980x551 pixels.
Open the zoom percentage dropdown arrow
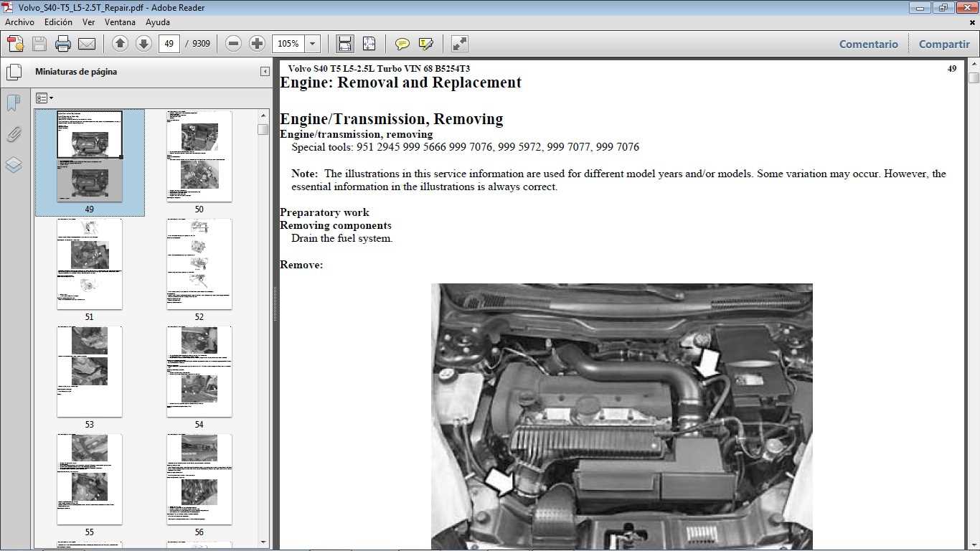click(x=312, y=44)
